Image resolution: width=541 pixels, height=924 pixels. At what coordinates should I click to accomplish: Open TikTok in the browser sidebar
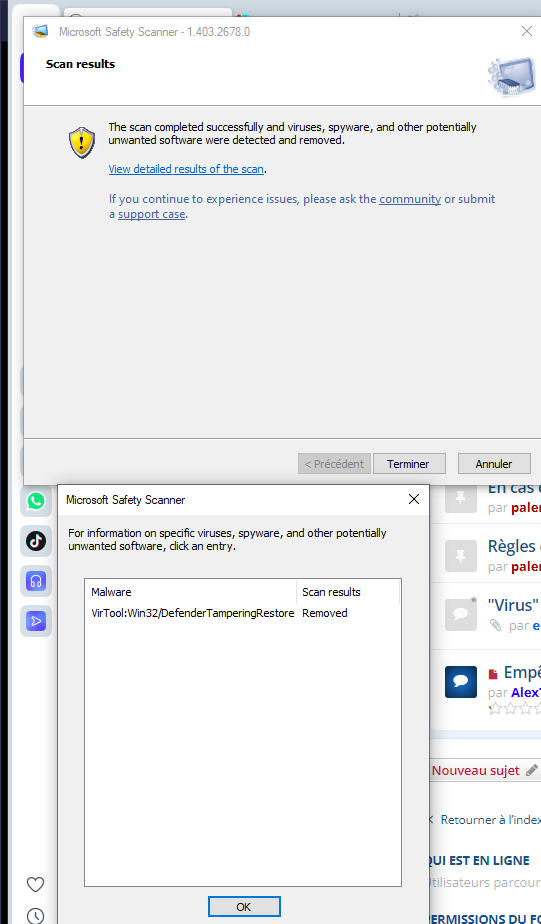click(x=36, y=541)
